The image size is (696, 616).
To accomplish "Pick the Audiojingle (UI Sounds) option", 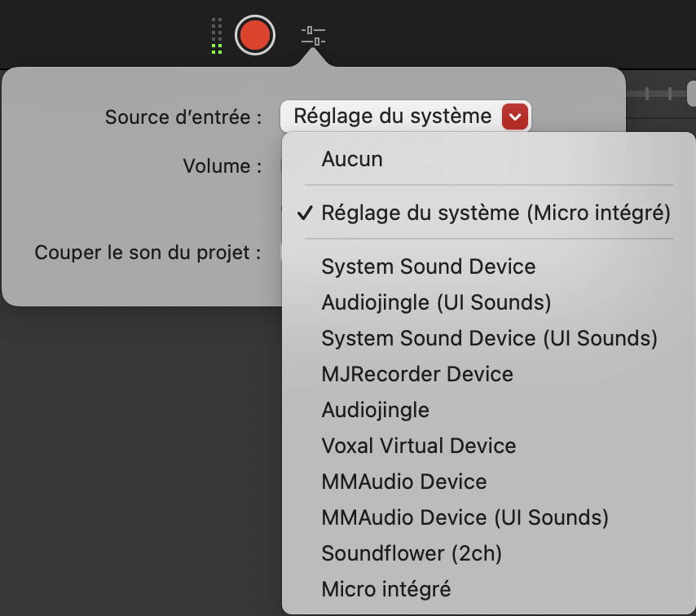I will coord(436,302).
